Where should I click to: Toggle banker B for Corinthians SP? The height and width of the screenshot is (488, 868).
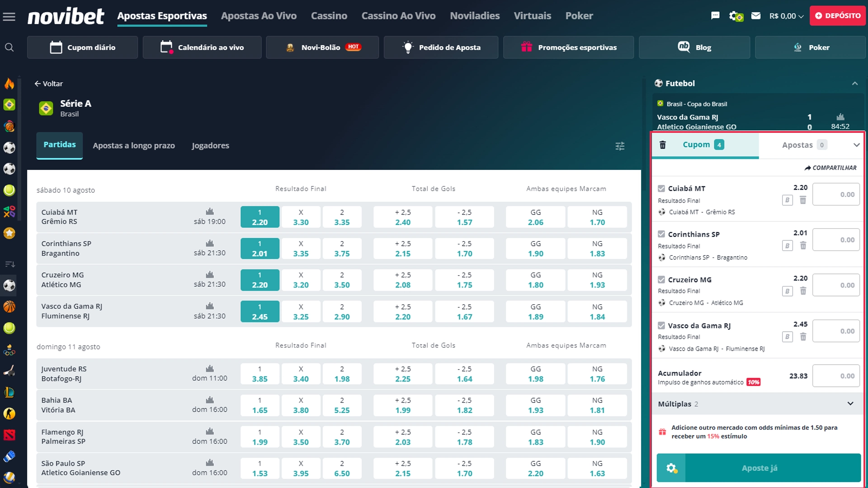pos(787,246)
